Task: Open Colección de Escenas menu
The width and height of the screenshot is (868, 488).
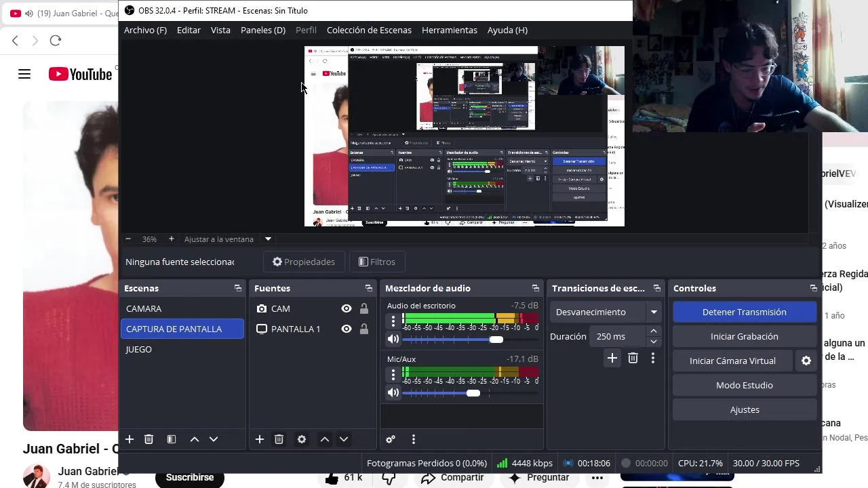Action: click(369, 30)
